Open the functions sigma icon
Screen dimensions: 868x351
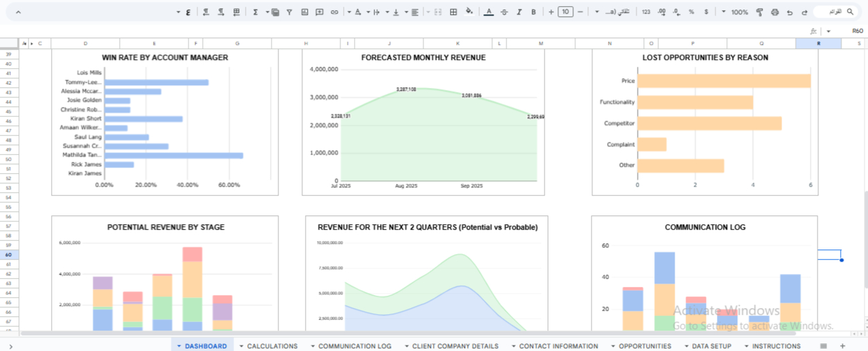[255, 12]
